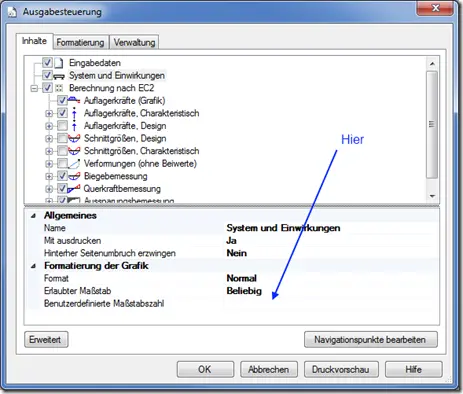Expand the Verformungen (ohne Beiwerte) node
Image resolution: width=463 pixels, height=394 pixels.
pyautogui.click(x=49, y=164)
